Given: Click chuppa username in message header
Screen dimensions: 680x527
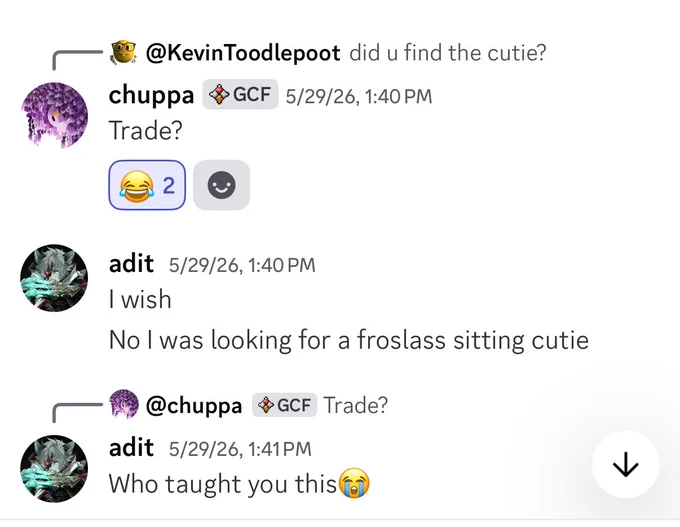Looking at the screenshot, I should tap(151, 95).
